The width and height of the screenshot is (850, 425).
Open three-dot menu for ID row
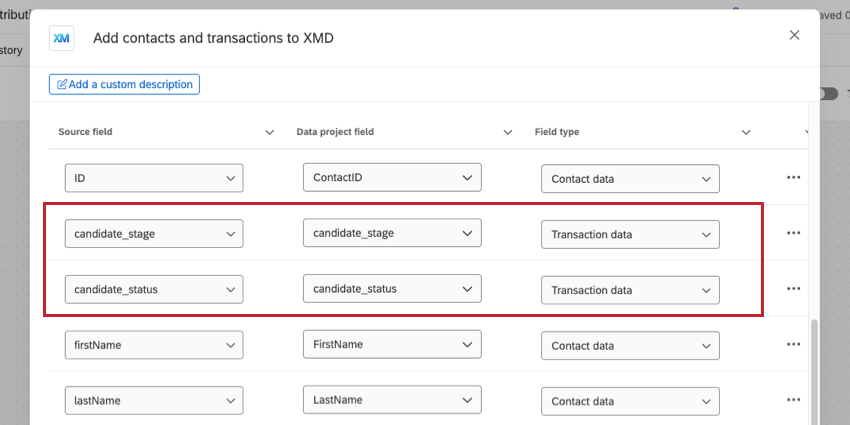tap(793, 177)
